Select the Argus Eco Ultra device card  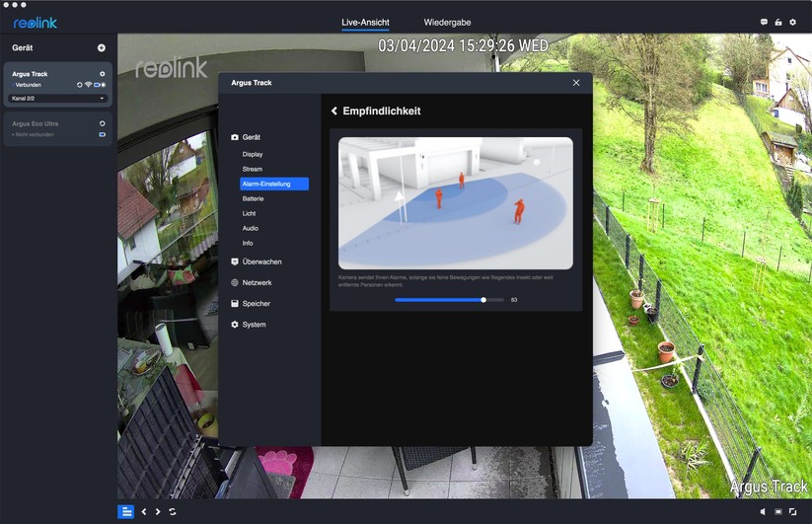coord(58,129)
